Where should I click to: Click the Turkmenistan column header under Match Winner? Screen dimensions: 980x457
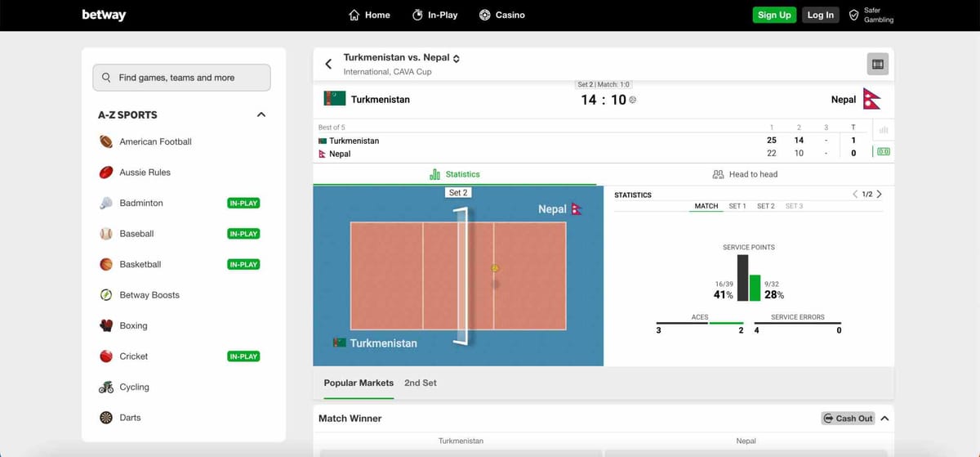[x=461, y=441]
